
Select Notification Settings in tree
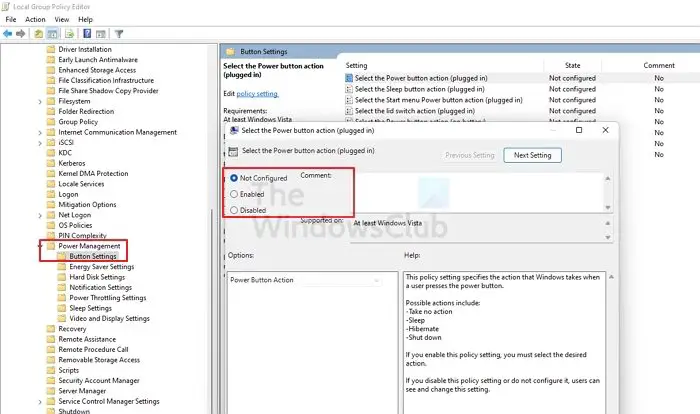click(x=100, y=287)
